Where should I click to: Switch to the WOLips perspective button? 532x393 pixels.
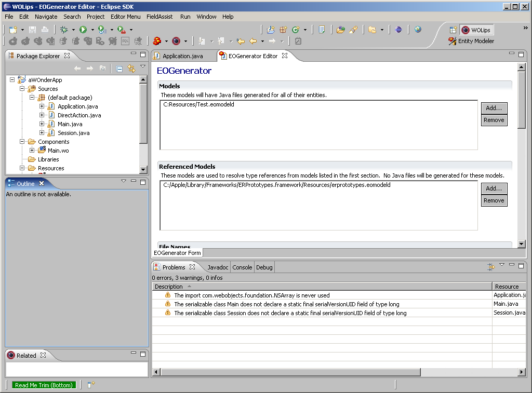tap(476, 30)
